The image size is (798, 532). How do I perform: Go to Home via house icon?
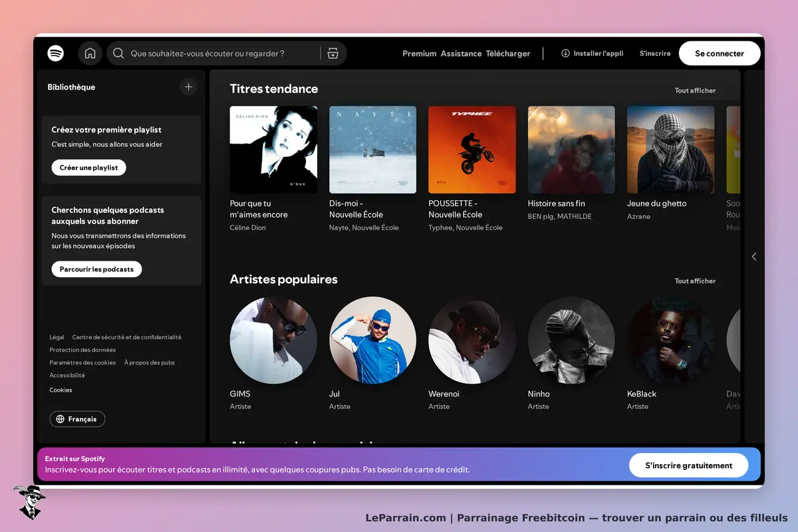(90, 53)
